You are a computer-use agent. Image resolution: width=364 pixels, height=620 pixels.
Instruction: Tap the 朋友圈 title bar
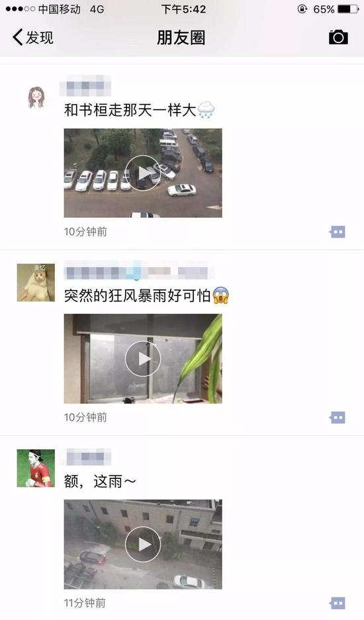[x=181, y=38]
